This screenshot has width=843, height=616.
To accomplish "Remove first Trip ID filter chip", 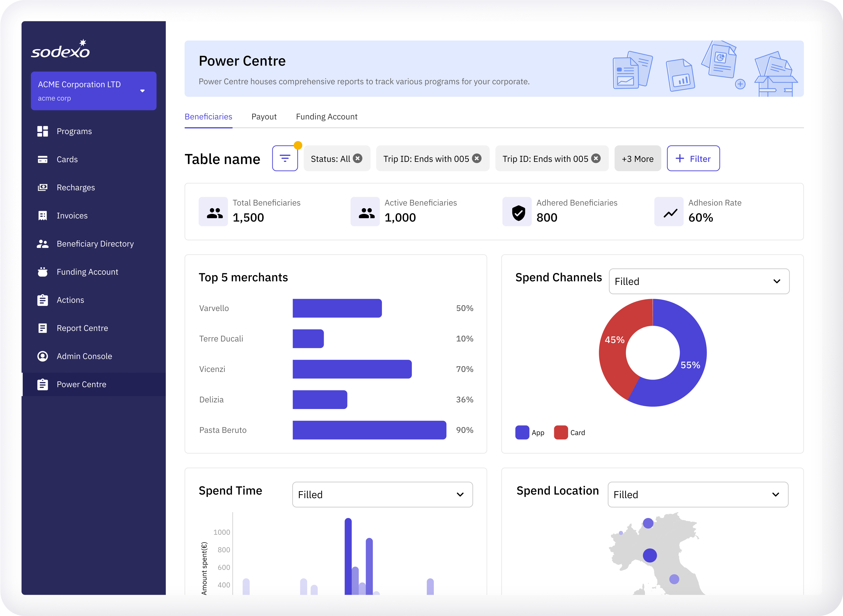I will tap(477, 158).
